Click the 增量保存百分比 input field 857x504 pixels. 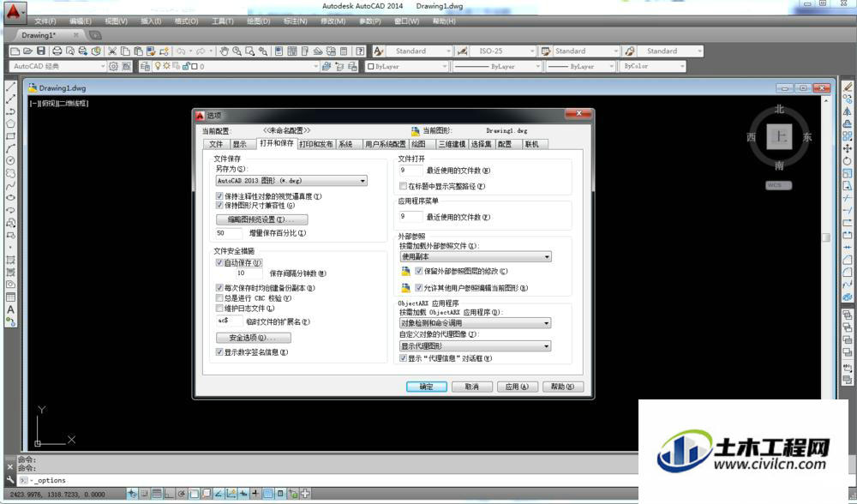(x=229, y=233)
